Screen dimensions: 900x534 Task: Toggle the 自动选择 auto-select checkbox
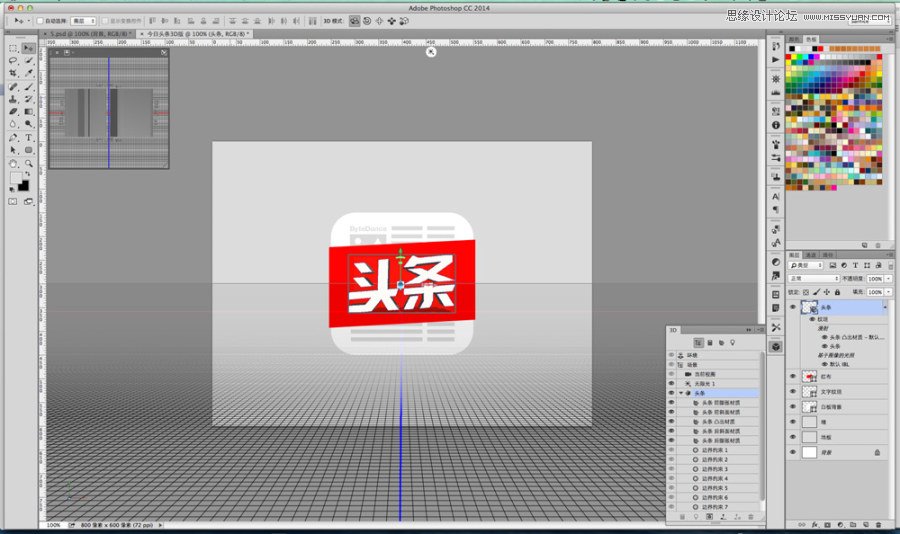point(40,21)
